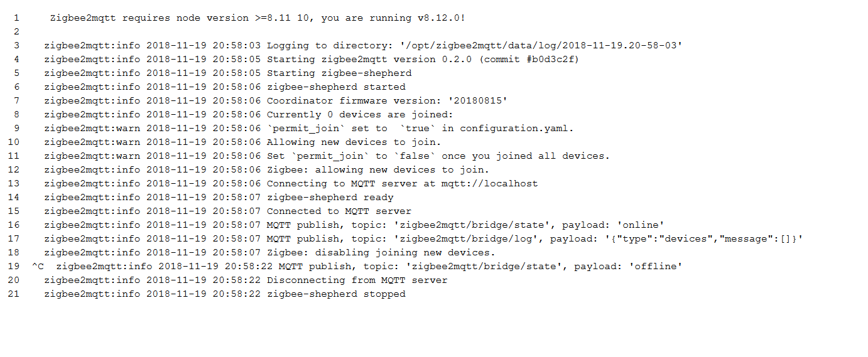The height and width of the screenshot is (357, 868).
Task: Click the log directory path on line 3
Action: [x=541, y=45]
